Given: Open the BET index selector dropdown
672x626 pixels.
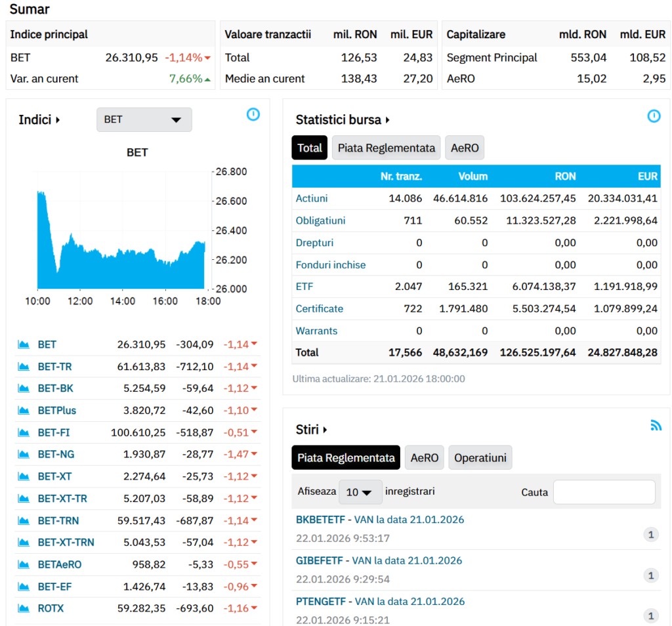Looking at the screenshot, I should point(144,120).
